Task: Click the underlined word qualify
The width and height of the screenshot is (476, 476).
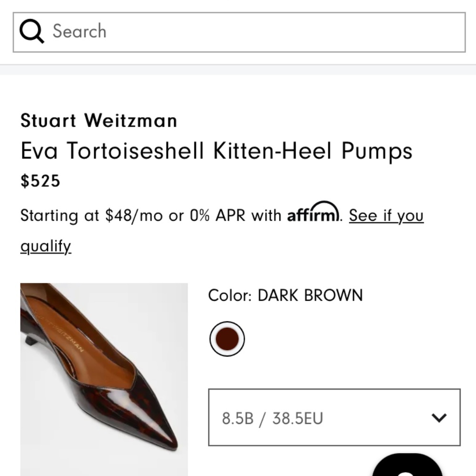Action: coord(45,245)
